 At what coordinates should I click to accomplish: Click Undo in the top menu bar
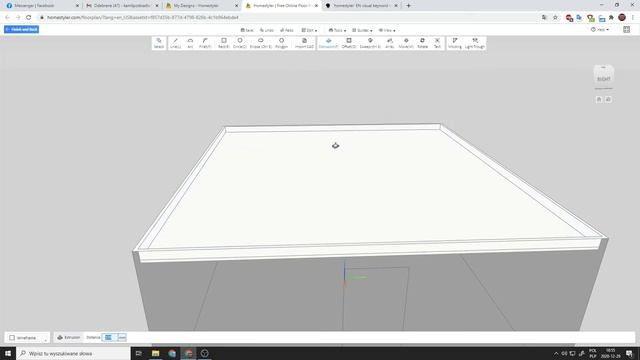[x=267, y=30]
